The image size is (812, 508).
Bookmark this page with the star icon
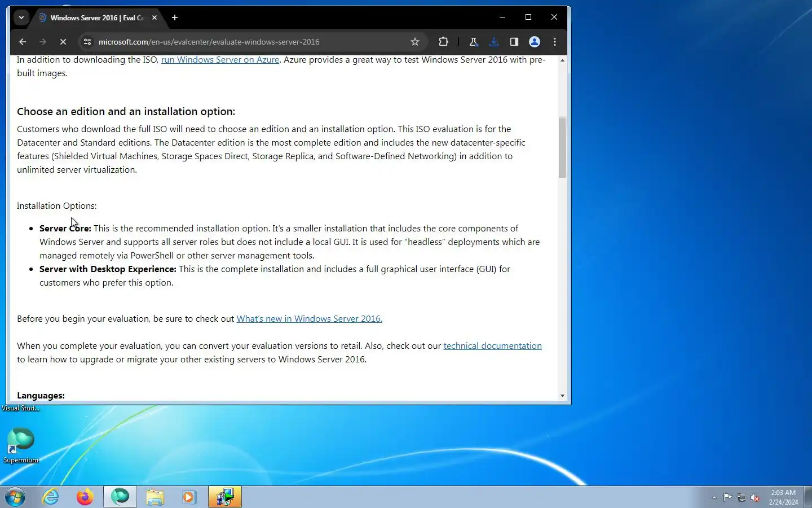pos(415,42)
